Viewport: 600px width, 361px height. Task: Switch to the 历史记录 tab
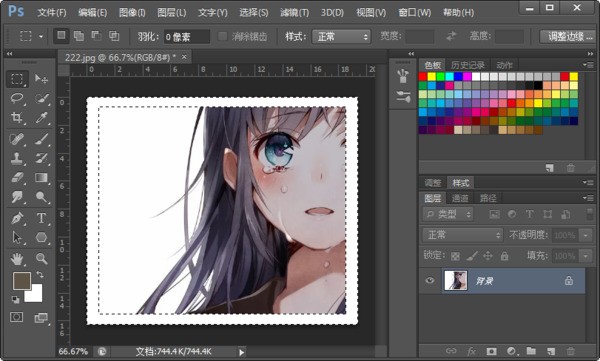(x=468, y=65)
